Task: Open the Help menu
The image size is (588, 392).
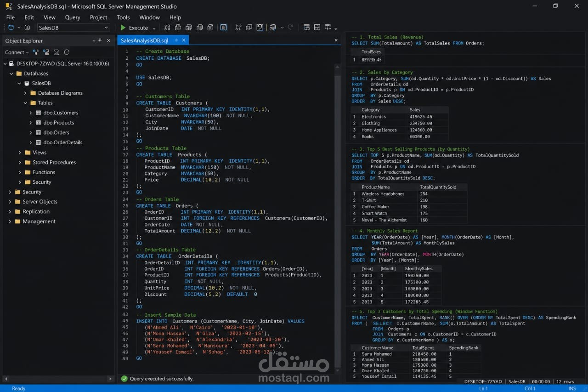Action: [175, 17]
